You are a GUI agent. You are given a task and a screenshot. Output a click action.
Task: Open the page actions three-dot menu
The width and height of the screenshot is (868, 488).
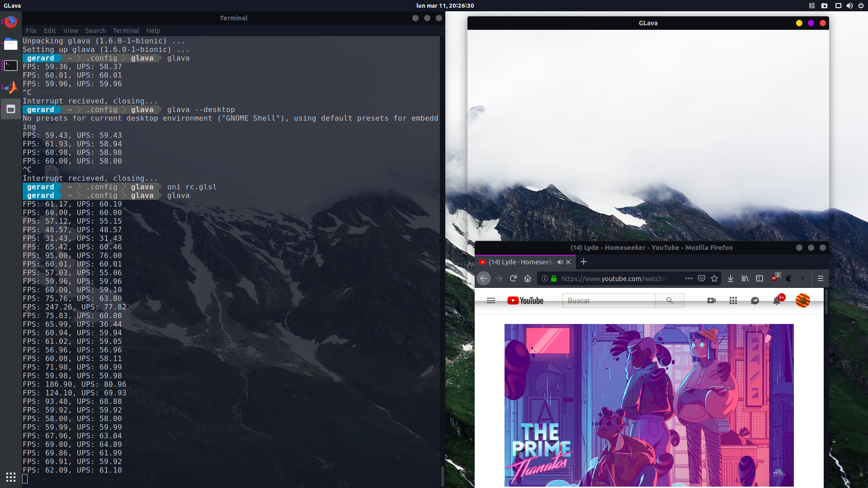click(689, 278)
